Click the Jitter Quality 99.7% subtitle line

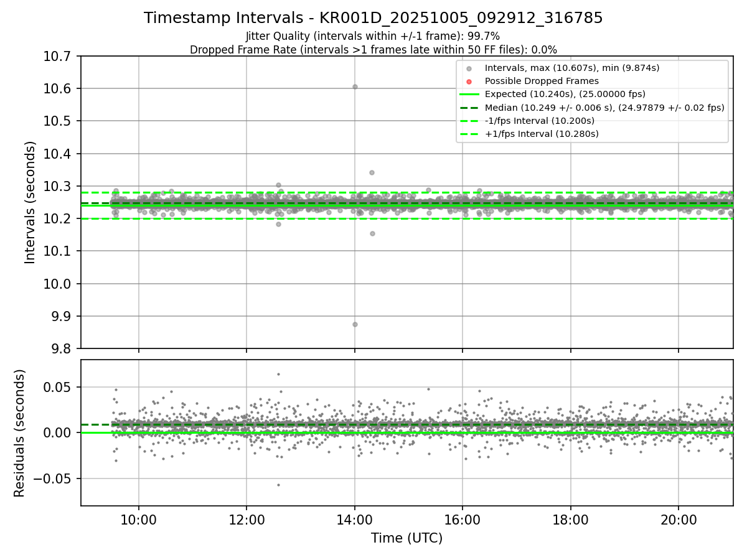click(373, 36)
